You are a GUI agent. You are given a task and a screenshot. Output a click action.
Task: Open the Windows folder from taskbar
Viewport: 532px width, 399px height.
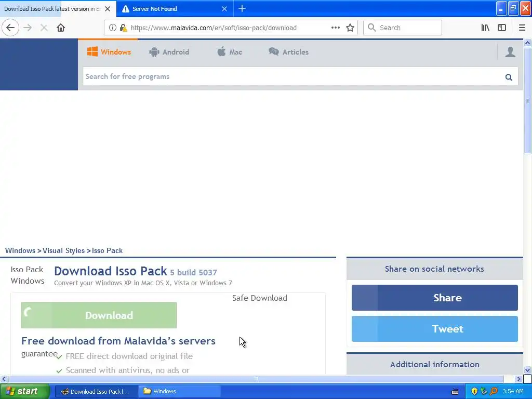pyautogui.click(x=179, y=392)
